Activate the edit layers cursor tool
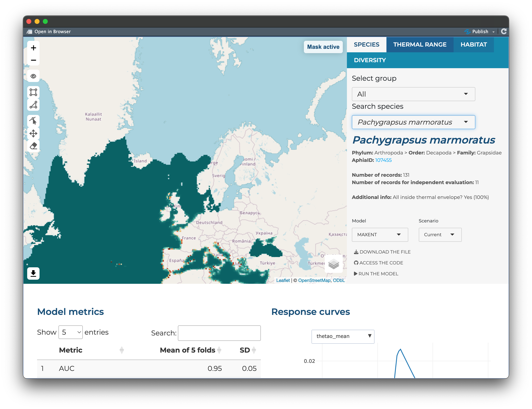Viewport: 532px width, 409px height. 33,121
